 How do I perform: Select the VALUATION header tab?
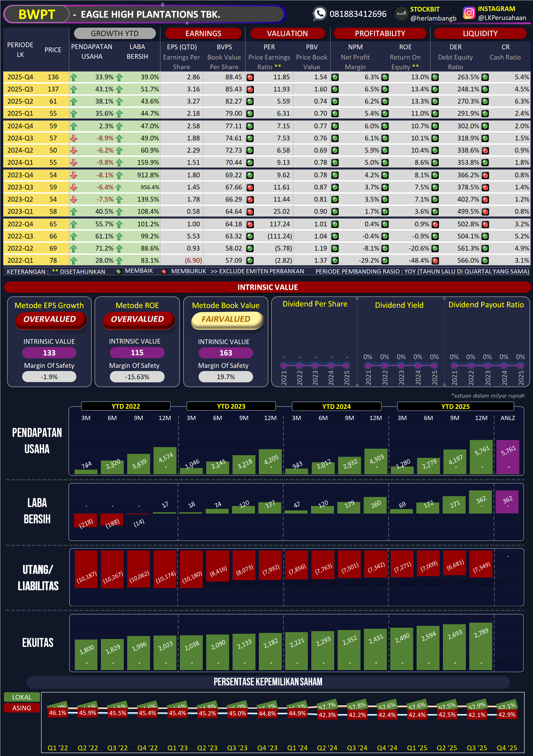pyautogui.click(x=287, y=33)
